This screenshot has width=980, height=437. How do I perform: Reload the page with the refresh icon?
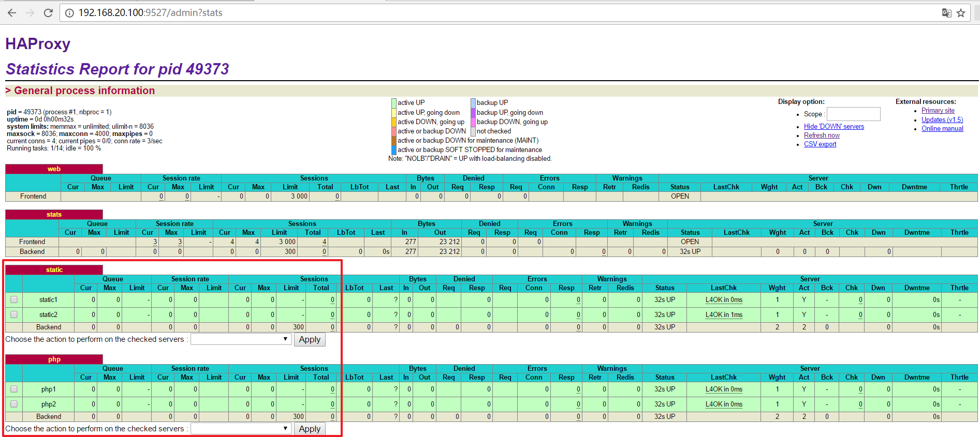tap(48, 13)
